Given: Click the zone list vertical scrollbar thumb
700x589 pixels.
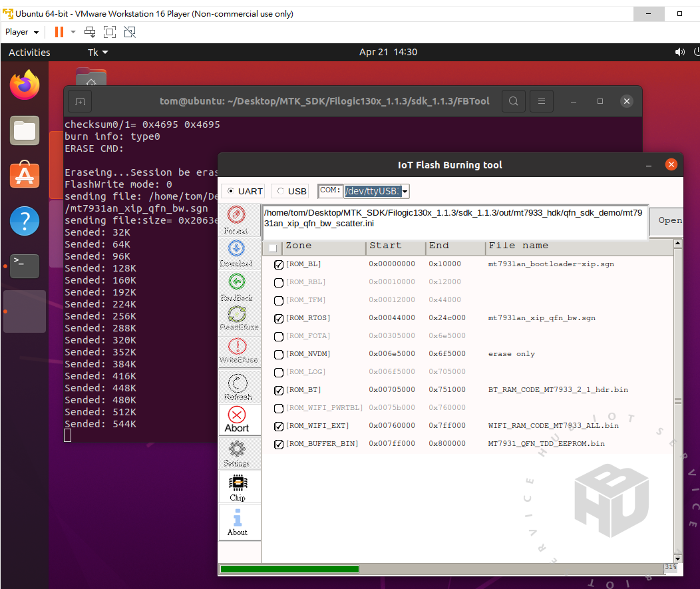Looking at the screenshot, I should pos(677,401).
